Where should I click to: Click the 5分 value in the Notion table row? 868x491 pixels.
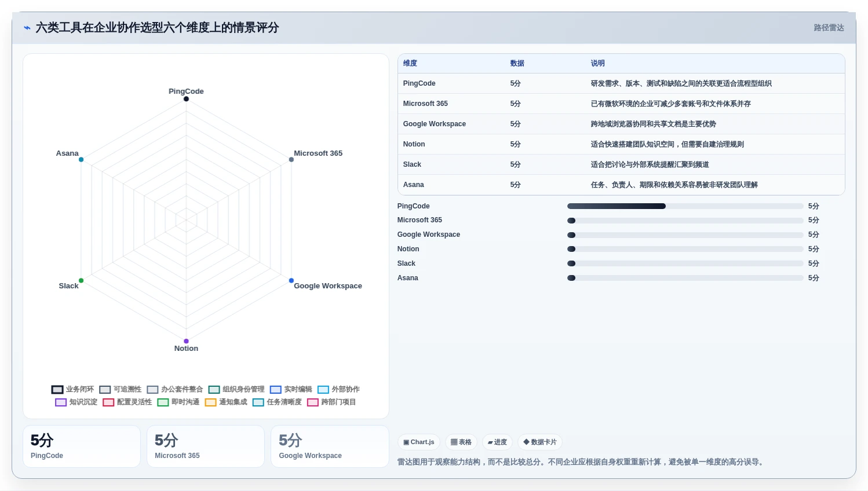pyautogui.click(x=515, y=144)
